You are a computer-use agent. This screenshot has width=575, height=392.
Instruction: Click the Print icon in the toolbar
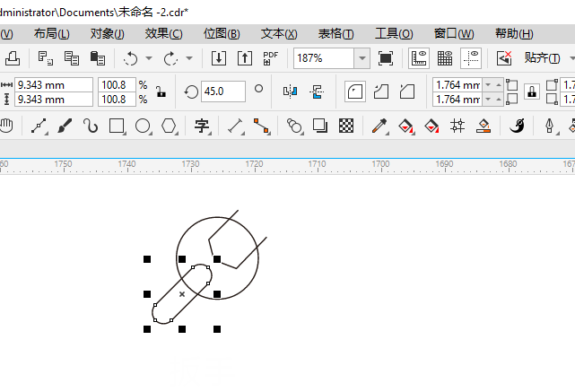(x=12, y=58)
